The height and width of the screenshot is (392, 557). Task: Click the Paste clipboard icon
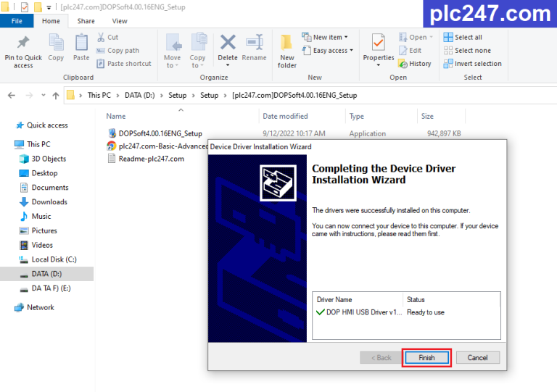pyautogui.click(x=81, y=43)
